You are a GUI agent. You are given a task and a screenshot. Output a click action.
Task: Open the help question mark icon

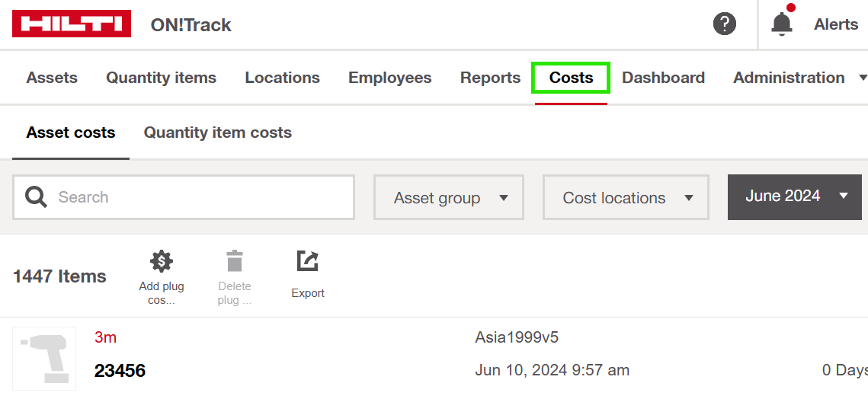[724, 24]
